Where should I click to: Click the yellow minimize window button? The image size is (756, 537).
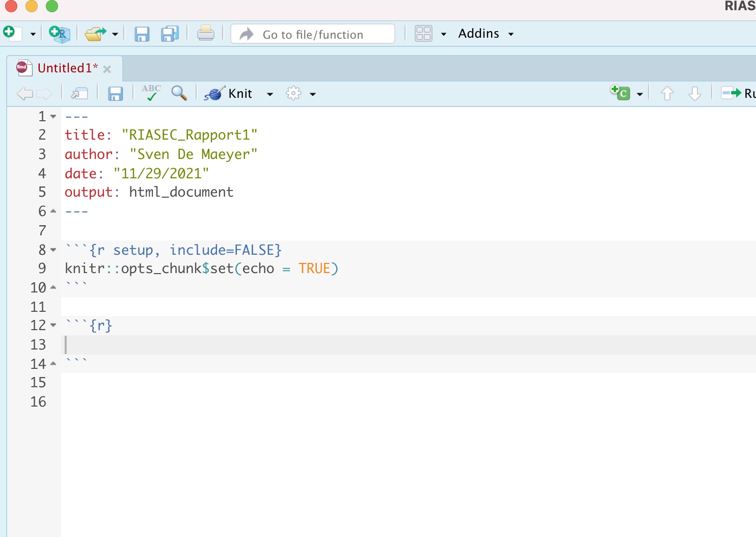pyautogui.click(x=32, y=6)
